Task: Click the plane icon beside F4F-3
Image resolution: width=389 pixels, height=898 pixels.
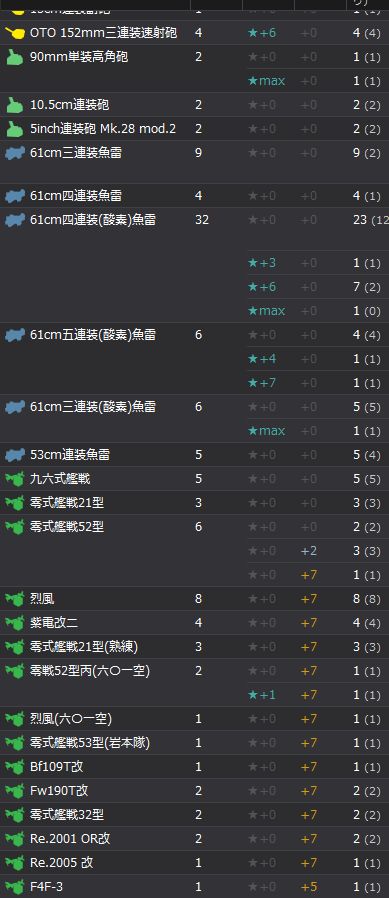Action: pyautogui.click(x=15, y=887)
